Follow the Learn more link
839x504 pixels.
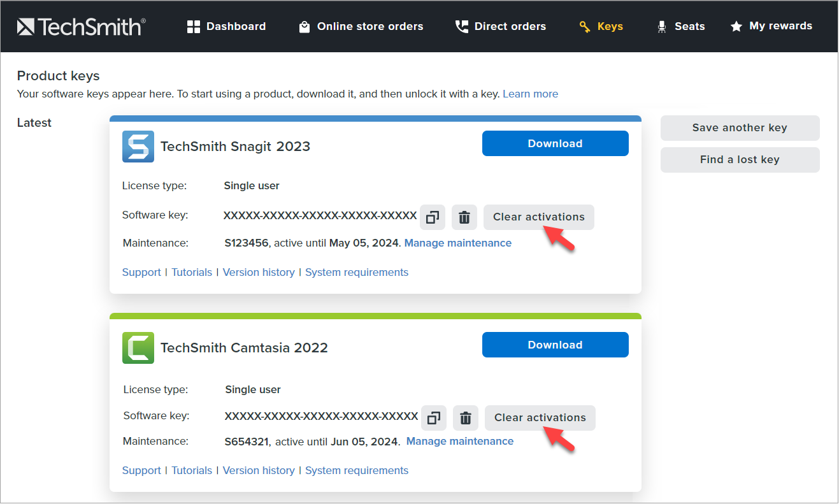(x=530, y=94)
